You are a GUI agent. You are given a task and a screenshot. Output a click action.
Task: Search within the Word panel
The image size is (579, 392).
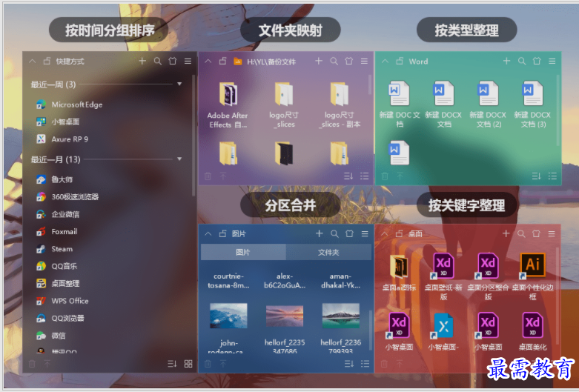click(x=522, y=62)
